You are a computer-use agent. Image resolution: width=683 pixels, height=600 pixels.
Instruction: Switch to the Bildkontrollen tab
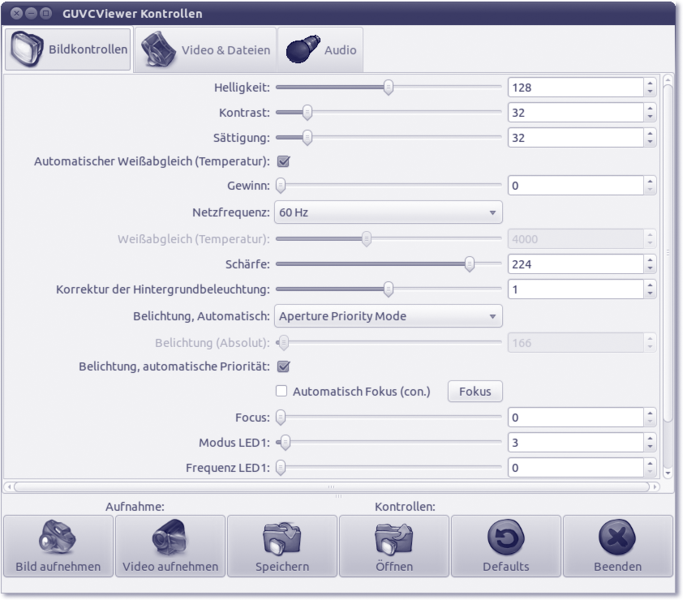coord(68,49)
